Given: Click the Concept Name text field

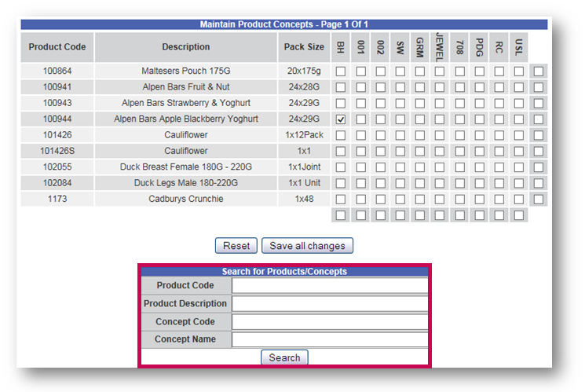Looking at the screenshot, I should tap(329, 339).
